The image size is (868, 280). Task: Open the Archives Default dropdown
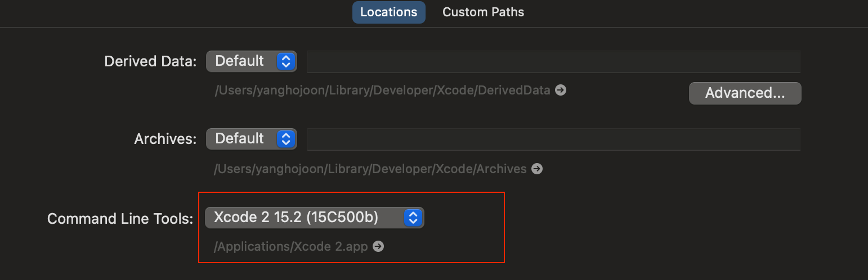tap(251, 138)
